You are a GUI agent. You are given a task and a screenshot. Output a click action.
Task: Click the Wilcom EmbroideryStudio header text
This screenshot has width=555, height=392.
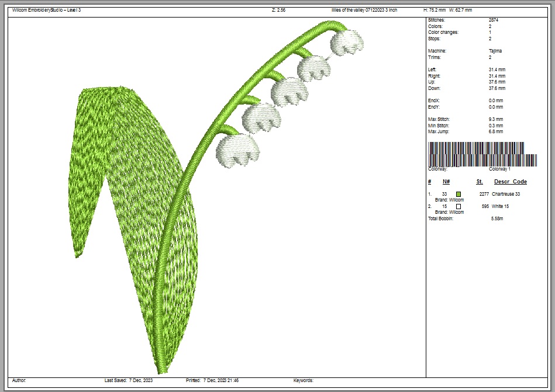point(46,11)
